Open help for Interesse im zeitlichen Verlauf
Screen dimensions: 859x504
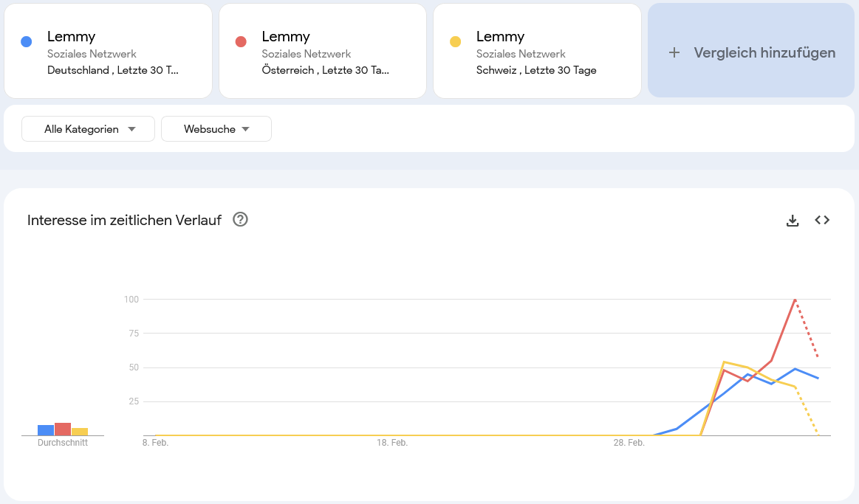(x=240, y=219)
